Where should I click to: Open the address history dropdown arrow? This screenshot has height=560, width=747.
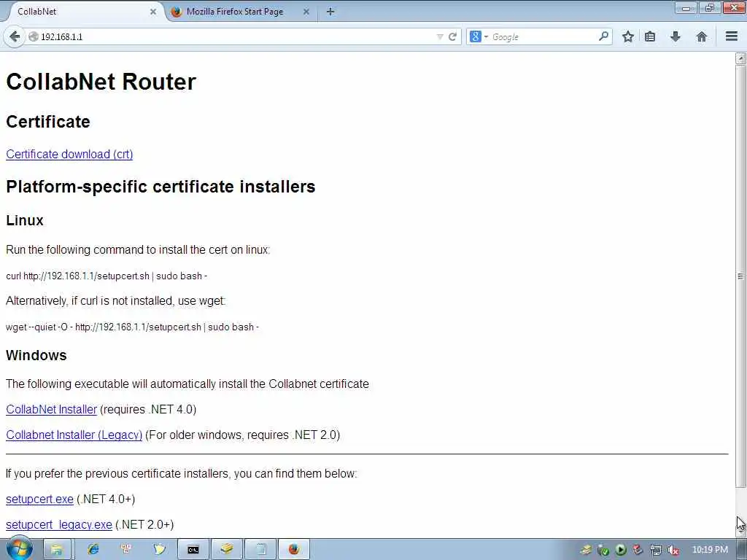click(440, 36)
